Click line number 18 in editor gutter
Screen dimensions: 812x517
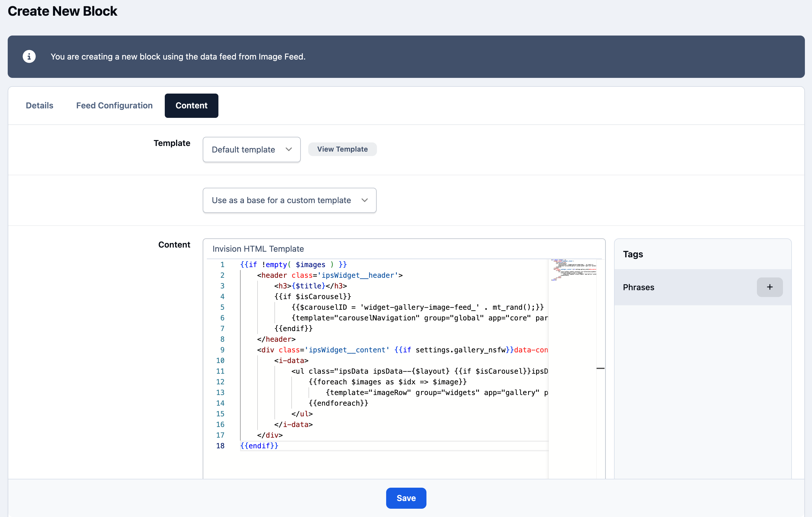[x=220, y=446]
